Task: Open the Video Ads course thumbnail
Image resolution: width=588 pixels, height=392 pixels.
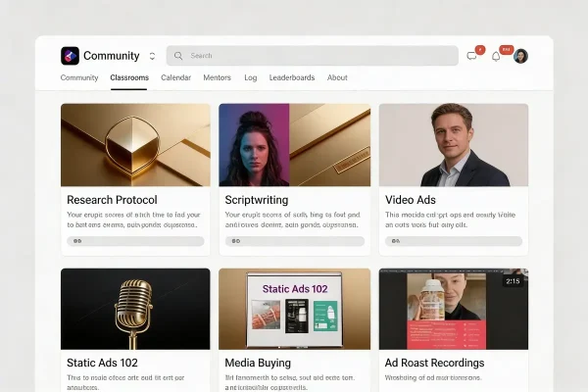Action: click(x=454, y=145)
